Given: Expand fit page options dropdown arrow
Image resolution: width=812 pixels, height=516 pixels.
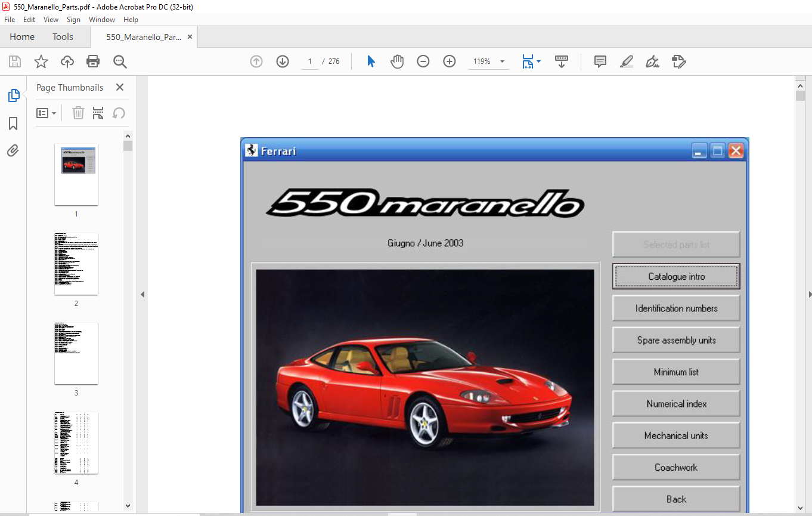Looking at the screenshot, I should click(x=539, y=61).
